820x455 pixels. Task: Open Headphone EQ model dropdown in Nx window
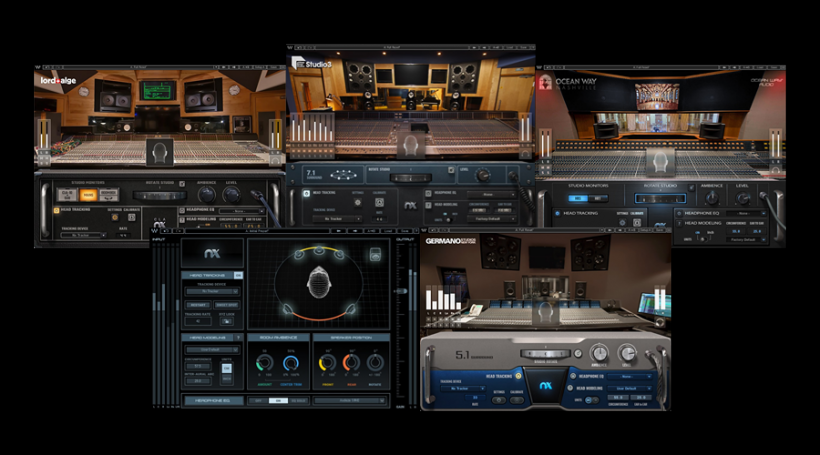coord(350,401)
